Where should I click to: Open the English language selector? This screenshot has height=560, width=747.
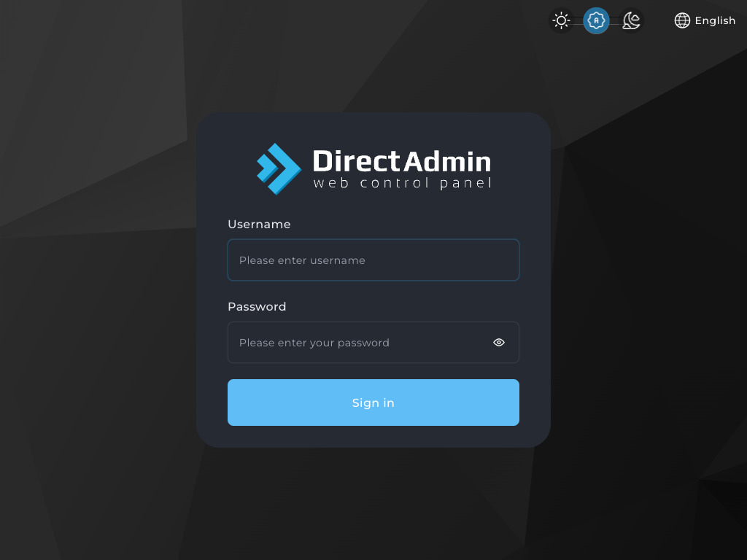point(705,20)
